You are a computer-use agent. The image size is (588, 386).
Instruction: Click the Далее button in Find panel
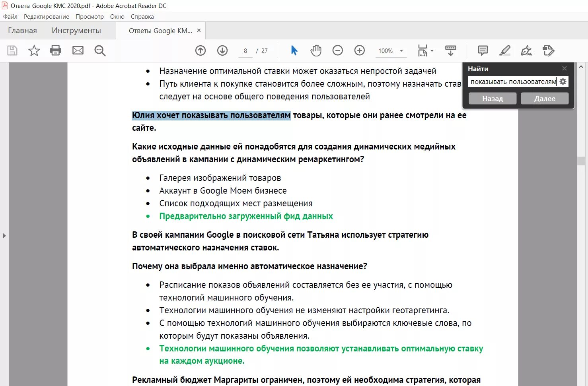pyautogui.click(x=545, y=99)
